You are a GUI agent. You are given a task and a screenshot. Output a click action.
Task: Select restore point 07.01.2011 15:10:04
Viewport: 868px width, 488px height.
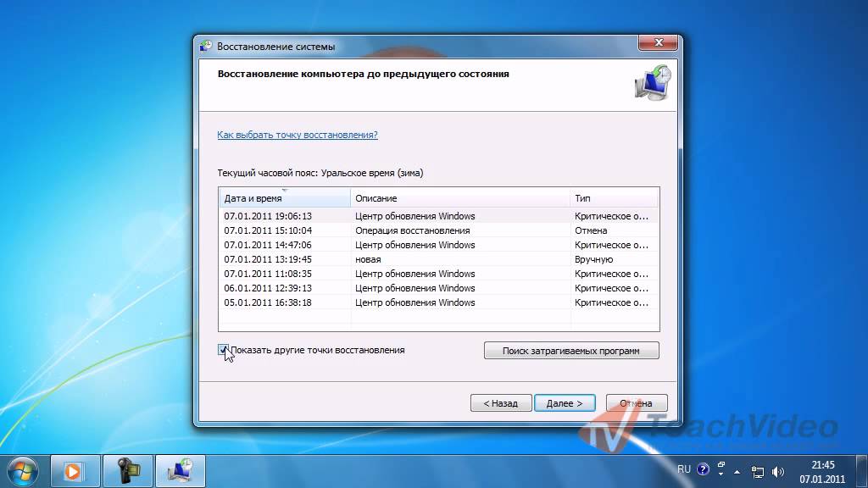(438, 230)
